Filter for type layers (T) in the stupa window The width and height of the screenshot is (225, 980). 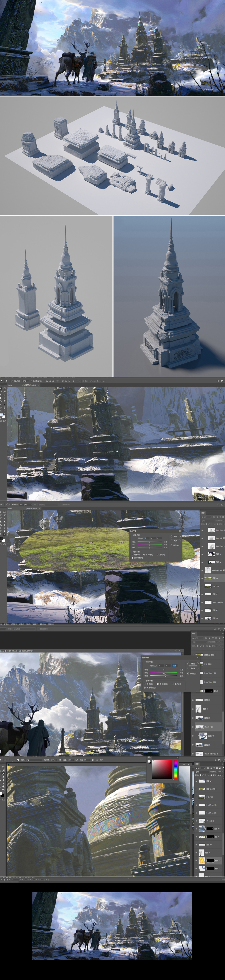point(214,768)
